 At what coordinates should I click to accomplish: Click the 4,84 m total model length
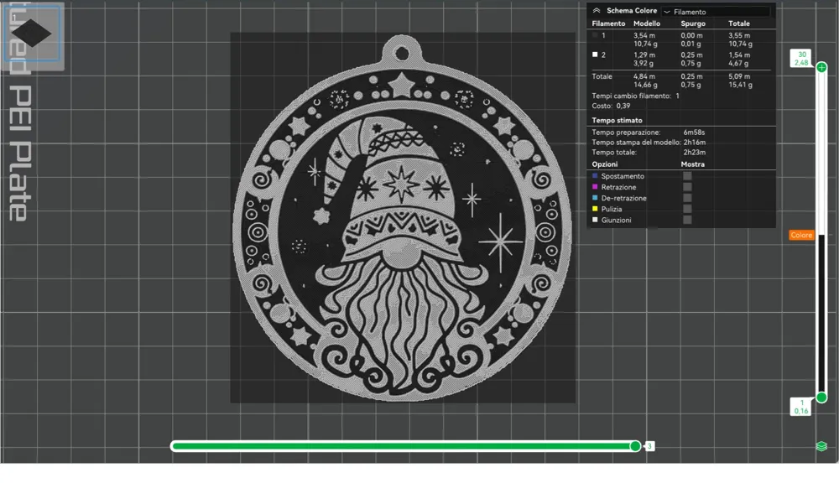click(644, 76)
